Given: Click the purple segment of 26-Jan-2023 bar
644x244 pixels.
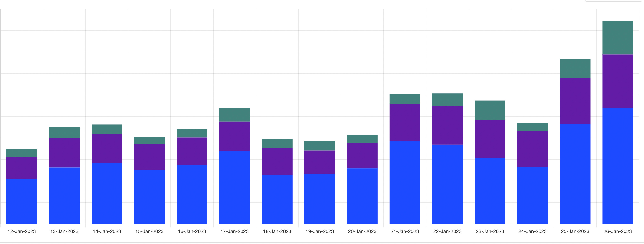Looking at the screenshot, I should (x=617, y=81).
